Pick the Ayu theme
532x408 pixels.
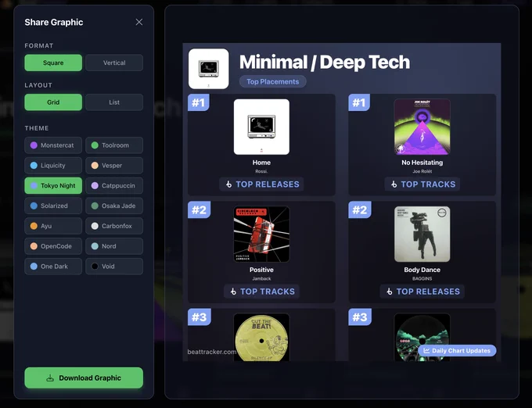click(53, 226)
